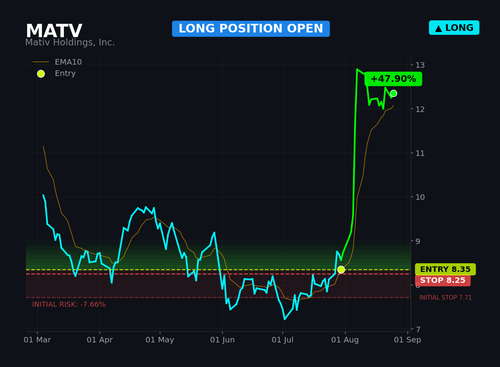
Task: Click the 01 May date axis label
Action: [x=160, y=340]
